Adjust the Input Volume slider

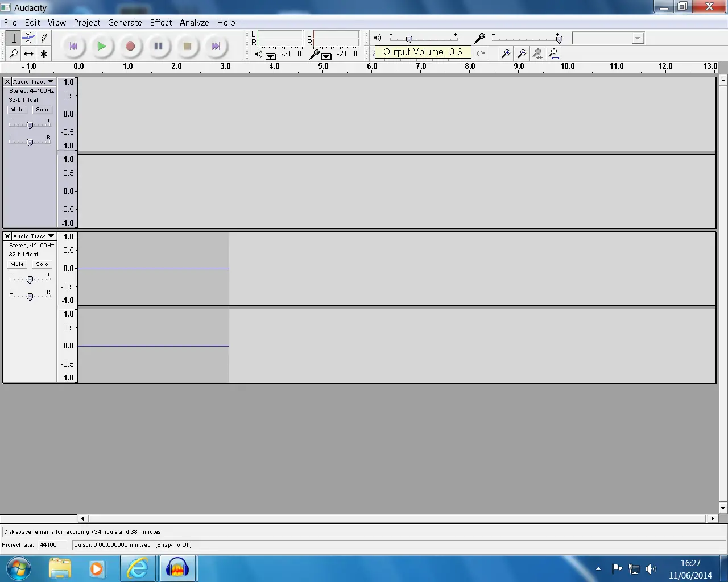point(559,39)
